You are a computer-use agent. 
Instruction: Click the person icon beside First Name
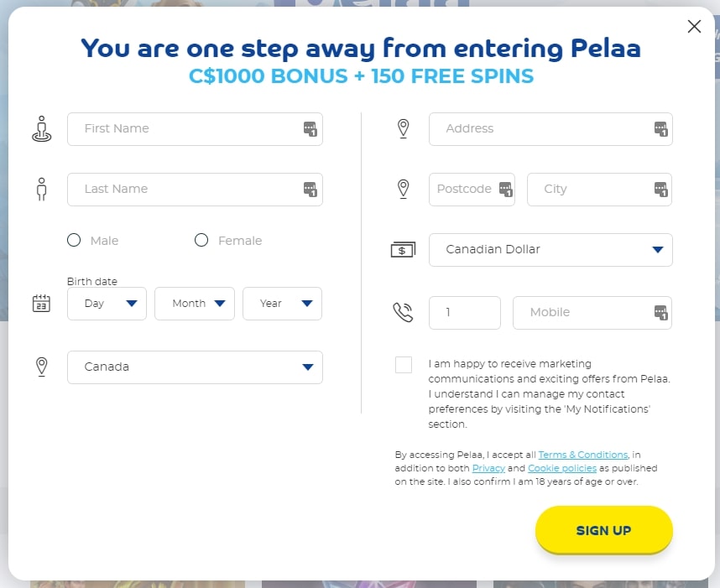coord(40,128)
